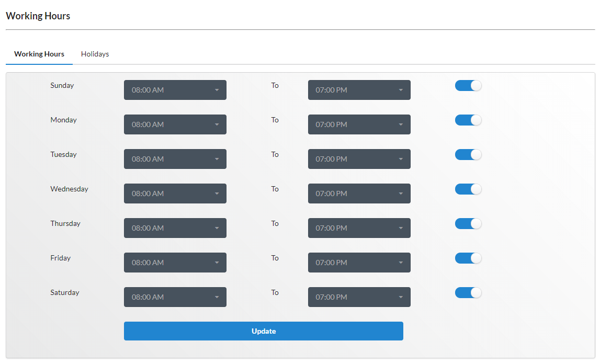Switch to the Holidays tab
The image size is (600, 364).
coord(95,54)
